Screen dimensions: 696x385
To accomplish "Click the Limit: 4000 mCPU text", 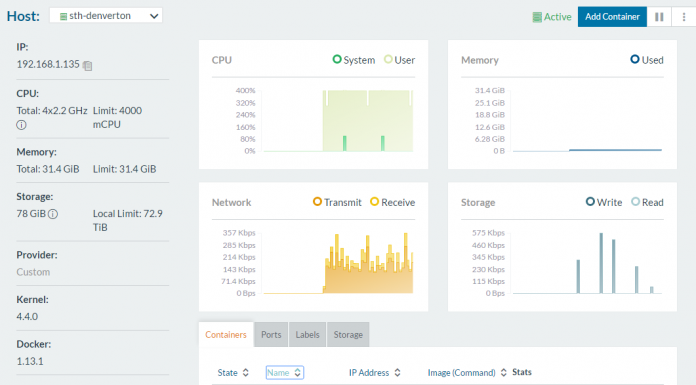I will pyautogui.click(x=117, y=117).
